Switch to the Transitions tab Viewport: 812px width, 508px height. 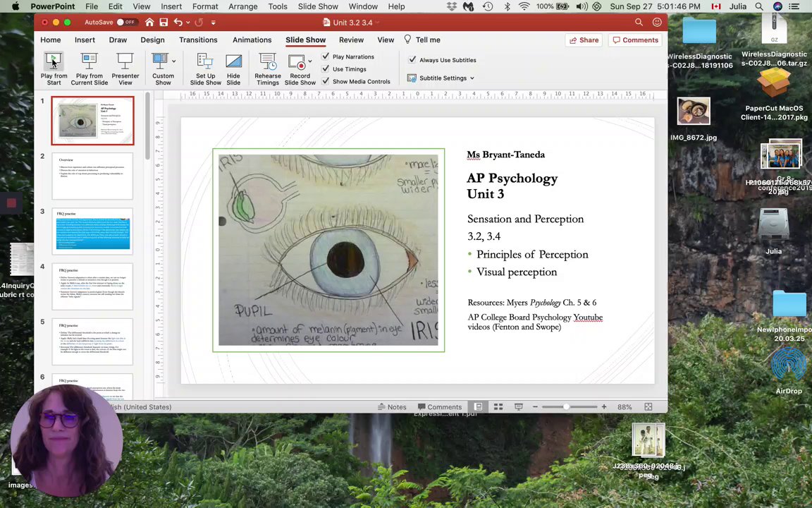[198, 40]
